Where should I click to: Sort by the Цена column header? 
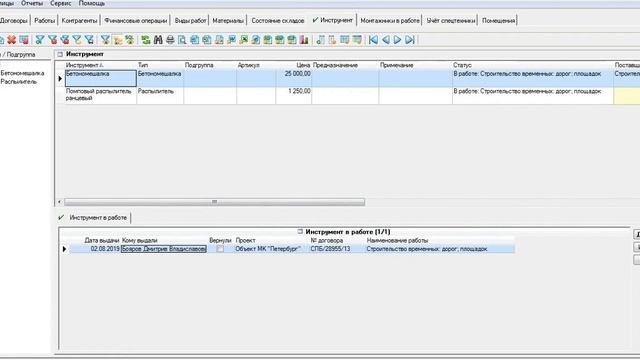293,65
